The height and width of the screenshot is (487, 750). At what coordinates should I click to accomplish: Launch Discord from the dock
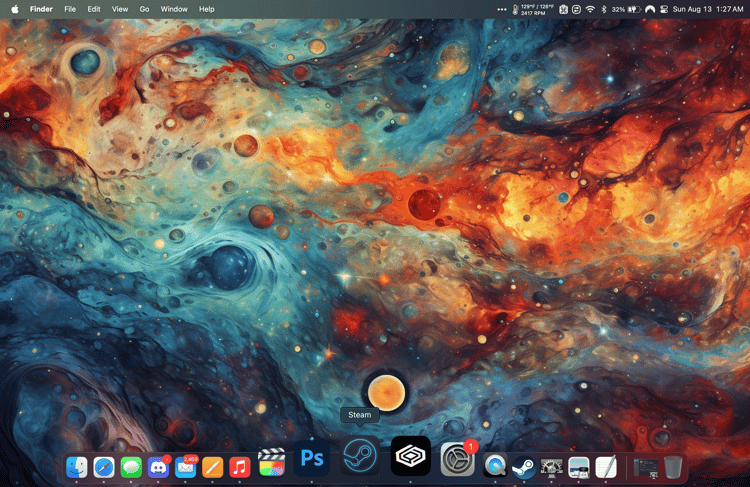tap(158, 467)
